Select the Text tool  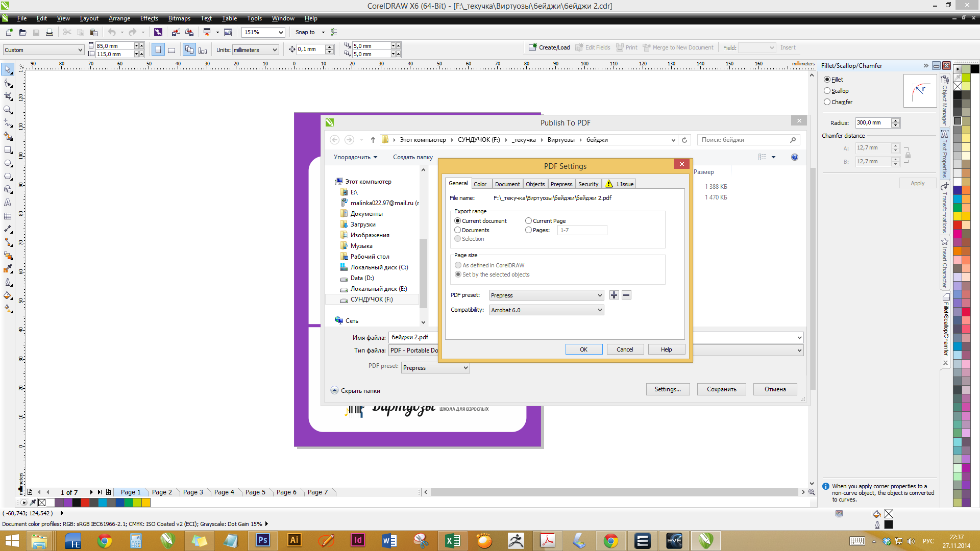[8, 203]
